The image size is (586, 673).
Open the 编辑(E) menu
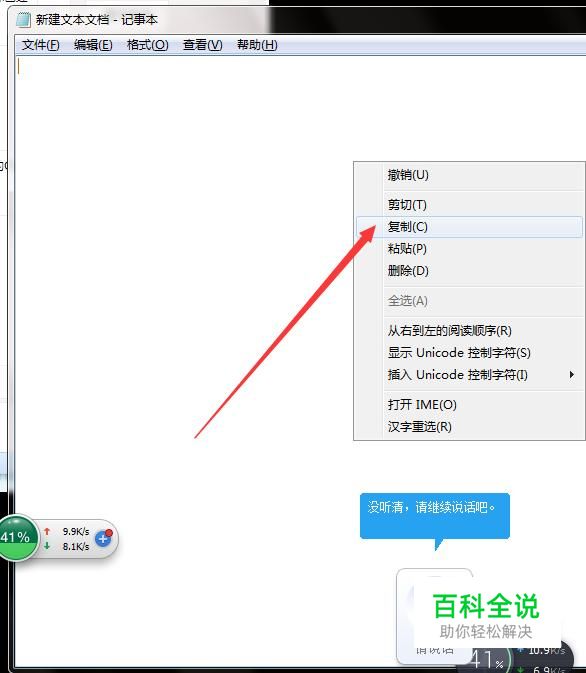93,45
